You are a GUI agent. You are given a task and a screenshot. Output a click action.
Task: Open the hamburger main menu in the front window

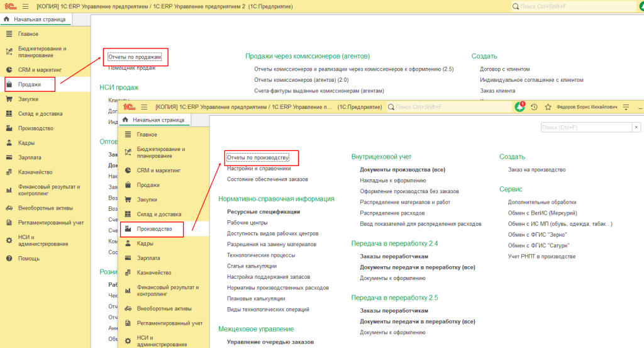pos(144,107)
